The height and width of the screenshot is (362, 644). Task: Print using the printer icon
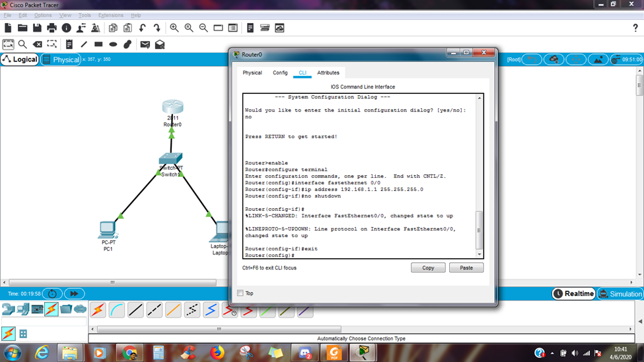52,28
